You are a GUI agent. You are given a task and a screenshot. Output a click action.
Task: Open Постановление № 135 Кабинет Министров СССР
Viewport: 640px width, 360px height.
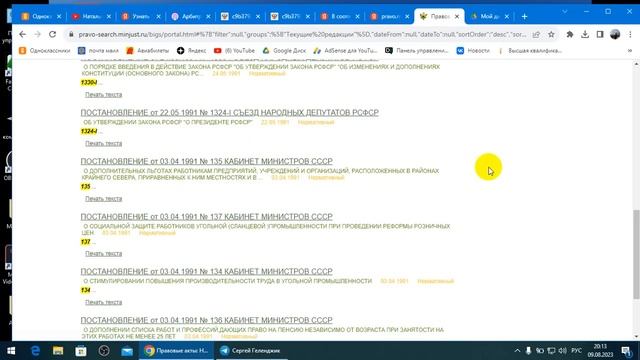(207, 161)
